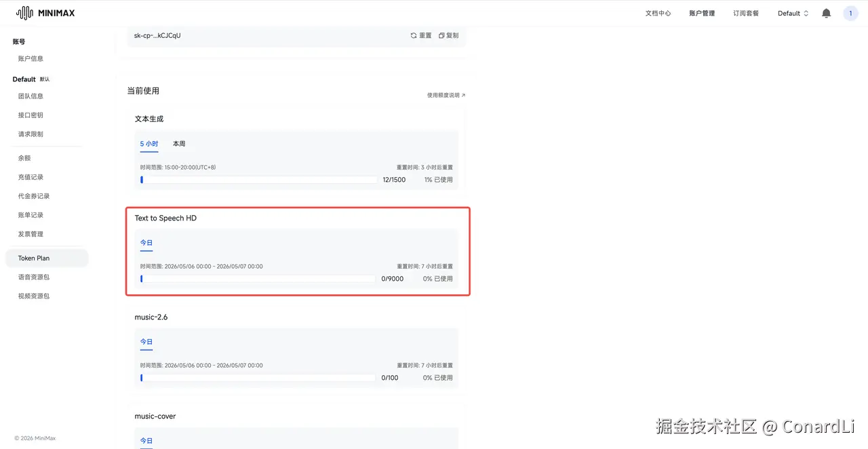Click the 0/9000 usage count
This screenshot has height=449, width=868.
pos(393,279)
